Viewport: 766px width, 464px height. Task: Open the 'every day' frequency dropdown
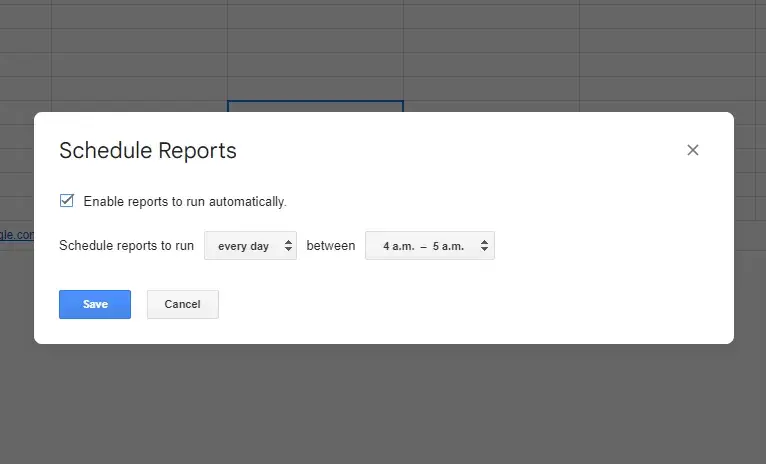[249, 246]
